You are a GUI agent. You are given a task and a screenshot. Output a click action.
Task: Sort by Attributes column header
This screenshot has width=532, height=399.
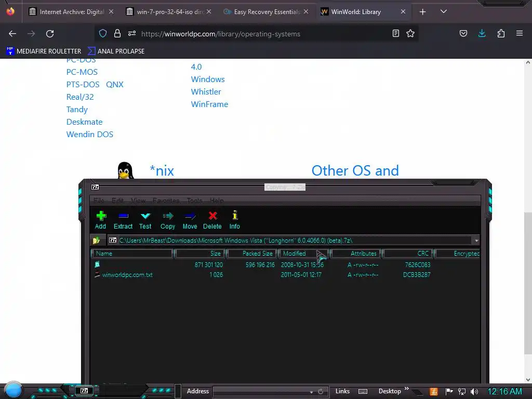click(356, 254)
